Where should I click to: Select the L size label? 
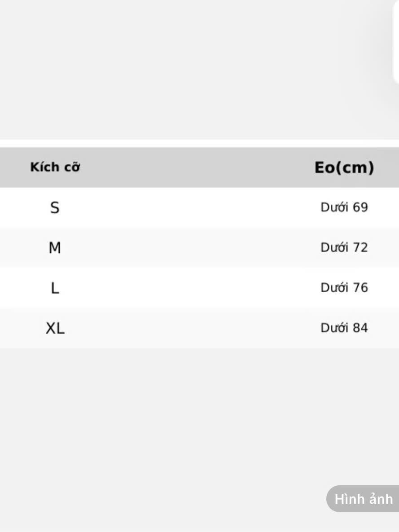(55, 288)
